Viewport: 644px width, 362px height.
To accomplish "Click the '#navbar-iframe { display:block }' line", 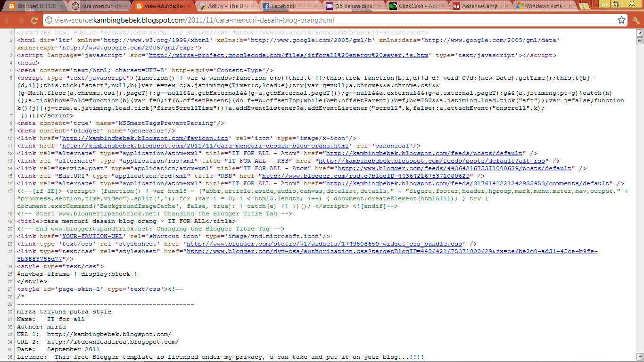I will click(x=77, y=274).
